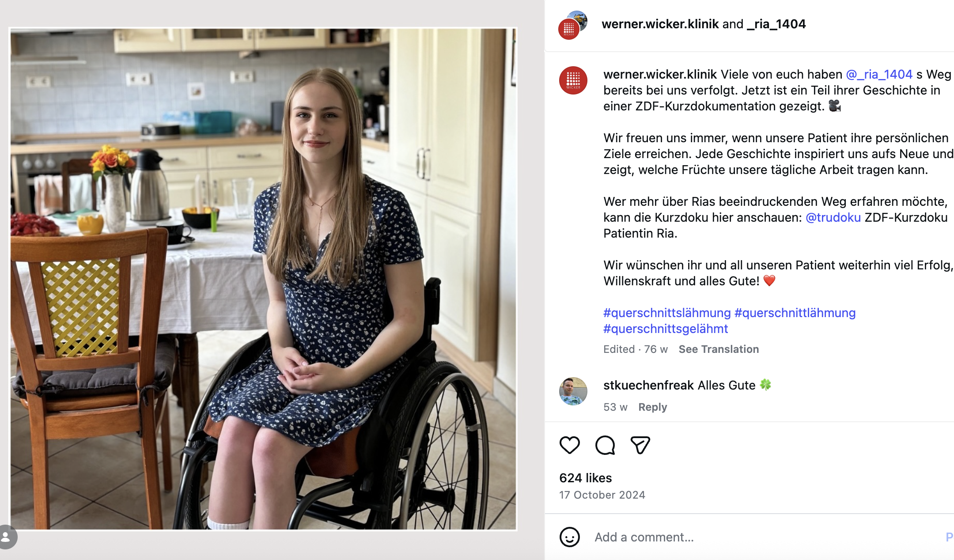
Task: Open hashtag #querschnittslähmung
Action: (x=667, y=313)
